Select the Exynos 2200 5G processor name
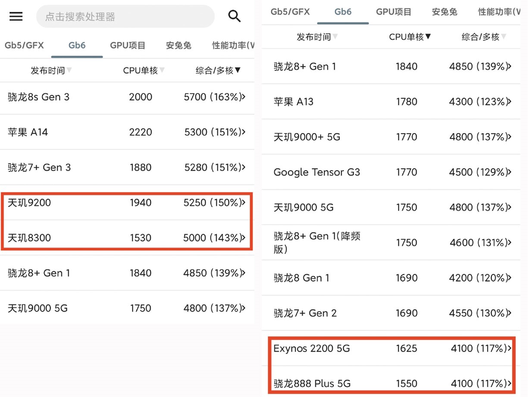This screenshot has height=397, width=532. [312, 348]
